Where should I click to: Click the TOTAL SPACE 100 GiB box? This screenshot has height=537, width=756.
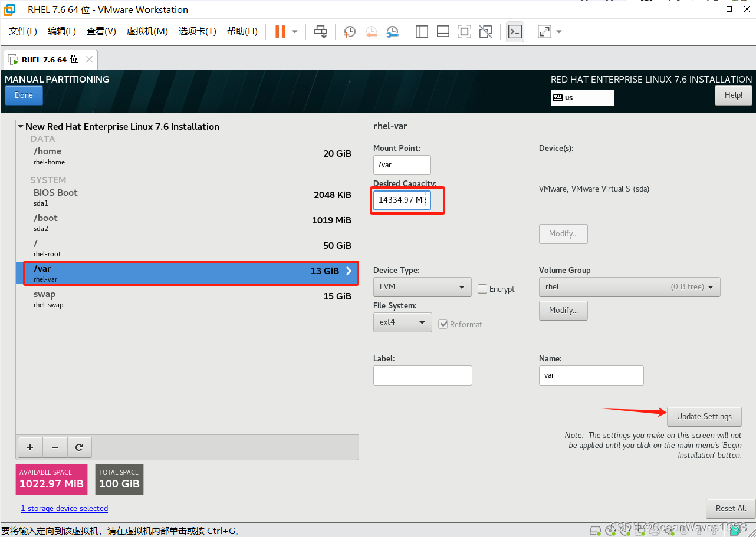119,479
